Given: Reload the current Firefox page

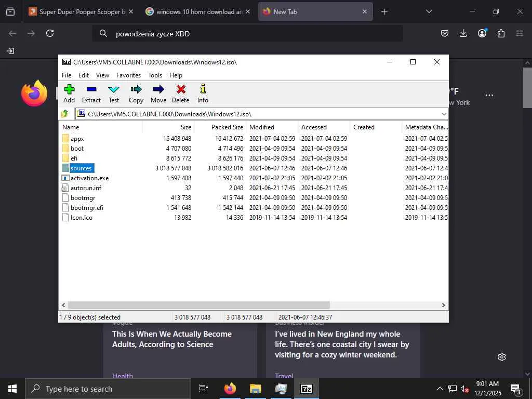Looking at the screenshot, I should coord(50,33).
